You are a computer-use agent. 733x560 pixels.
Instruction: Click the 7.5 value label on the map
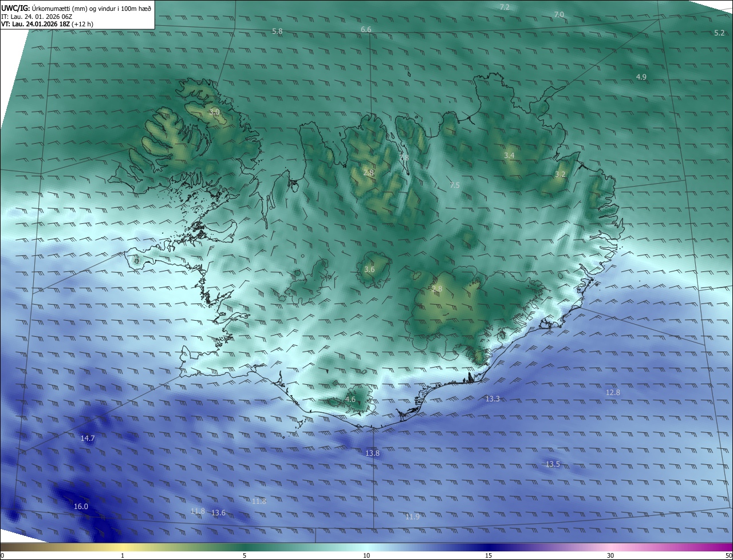click(x=455, y=185)
